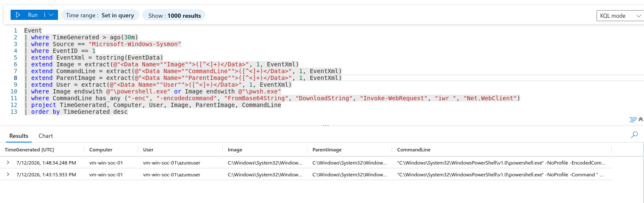Click the 'ago(30m)' expression on line 2
The height and width of the screenshot is (203, 644).
tap(124, 37)
